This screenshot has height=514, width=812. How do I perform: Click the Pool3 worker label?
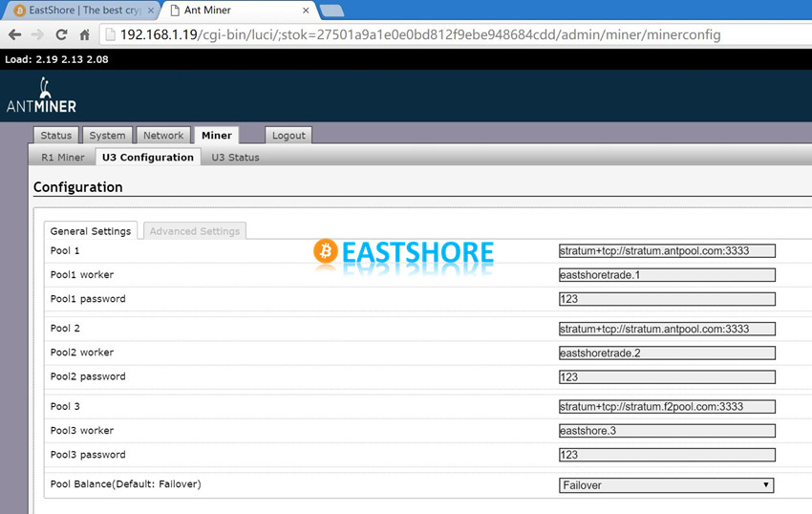[82, 431]
